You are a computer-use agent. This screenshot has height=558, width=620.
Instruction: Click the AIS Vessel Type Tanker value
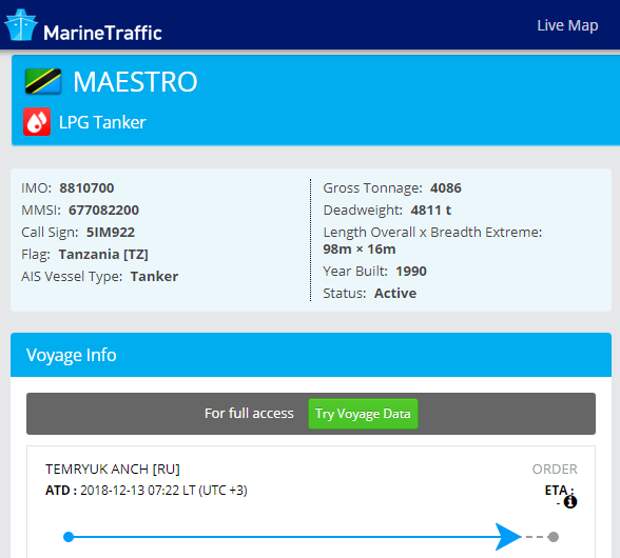pos(154,276)
